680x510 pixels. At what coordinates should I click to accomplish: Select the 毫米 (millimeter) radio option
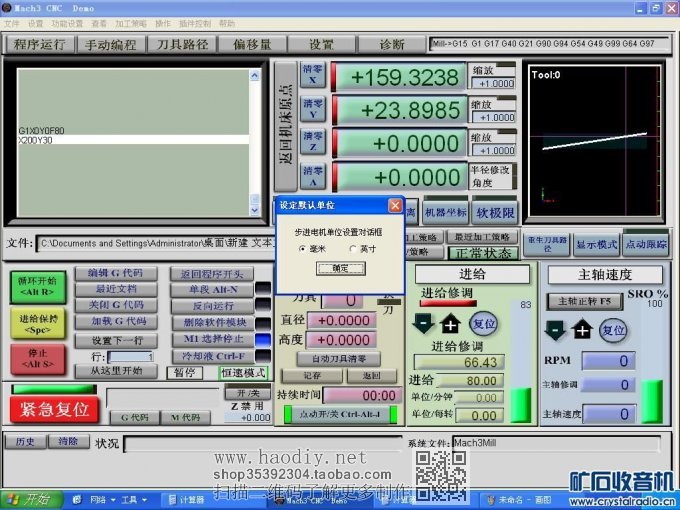click(303, 248)
